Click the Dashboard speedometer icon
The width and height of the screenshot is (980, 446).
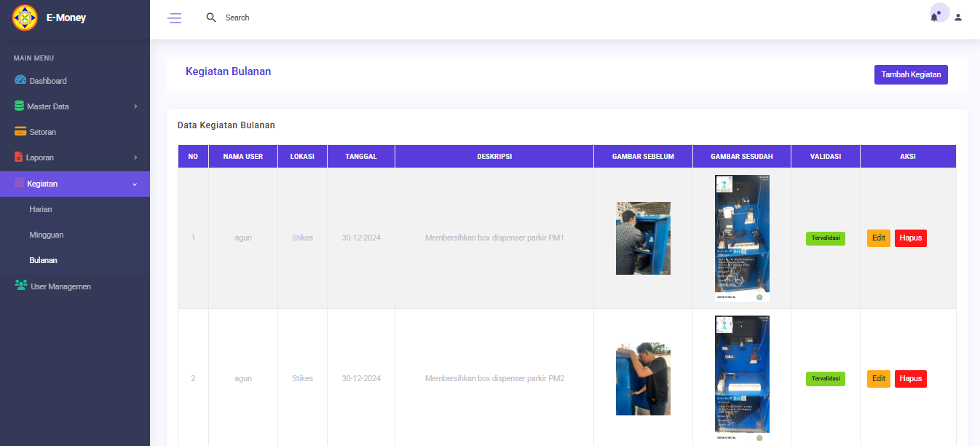click(x=20, y=80)
